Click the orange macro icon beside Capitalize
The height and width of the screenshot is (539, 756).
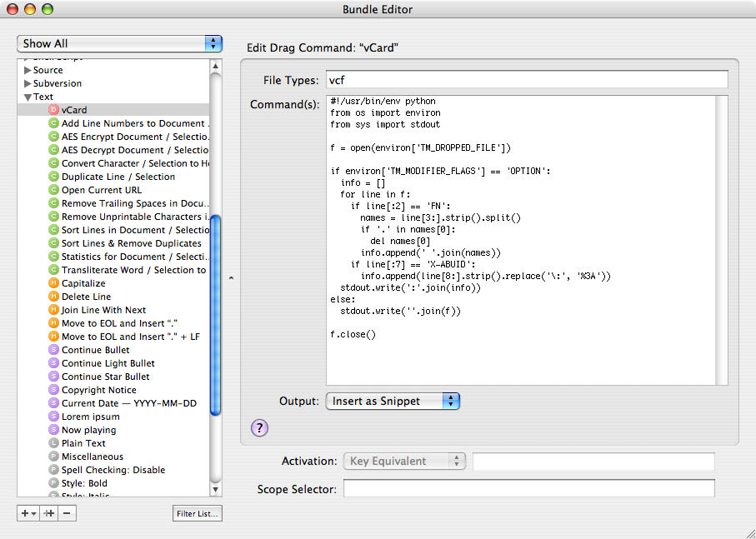click(53, 283)
